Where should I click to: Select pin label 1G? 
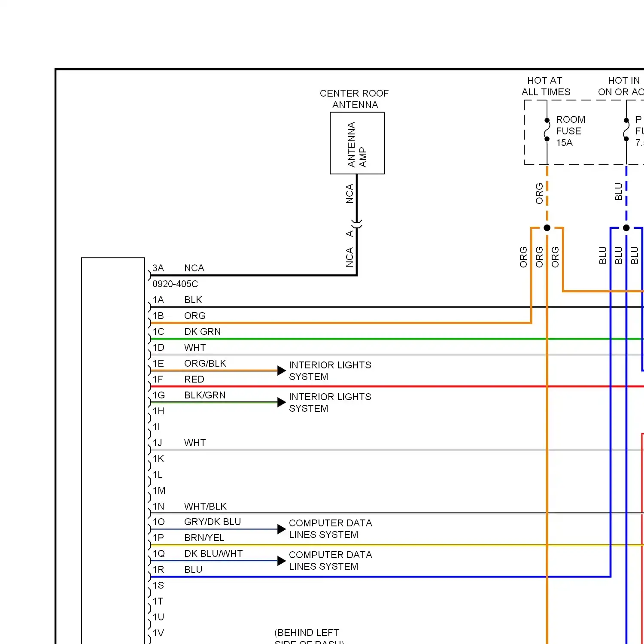(x=158, y=395)
